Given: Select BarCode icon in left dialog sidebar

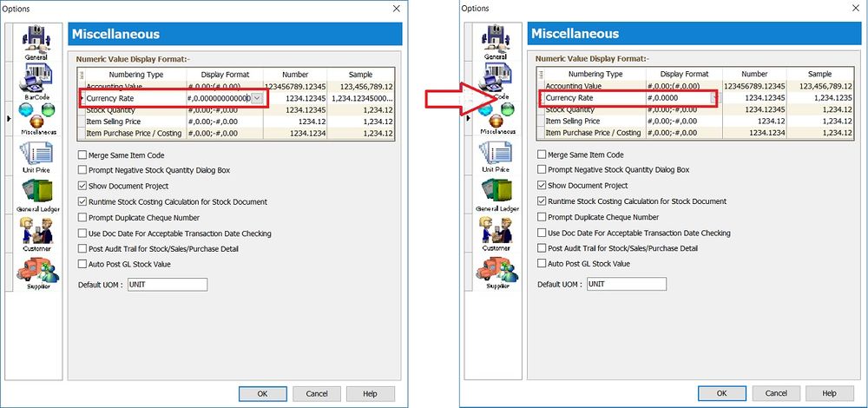Looking at the screenshot, I should [36, 80].
